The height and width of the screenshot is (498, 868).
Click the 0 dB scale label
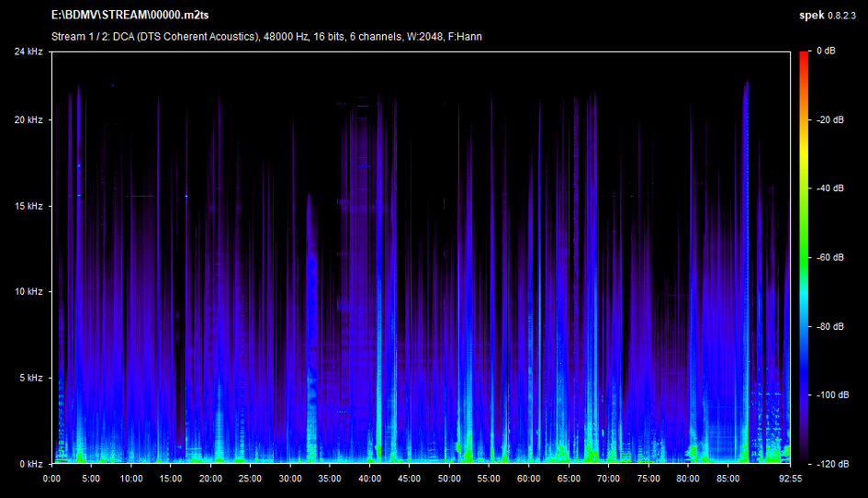825,51
